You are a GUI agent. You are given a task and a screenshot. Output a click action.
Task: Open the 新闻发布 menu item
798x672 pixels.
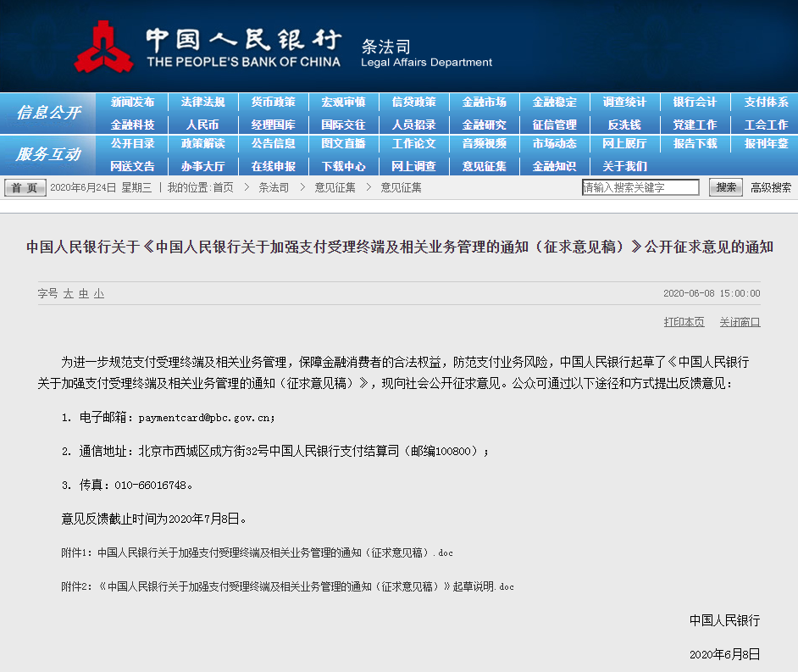click(132, 103)
